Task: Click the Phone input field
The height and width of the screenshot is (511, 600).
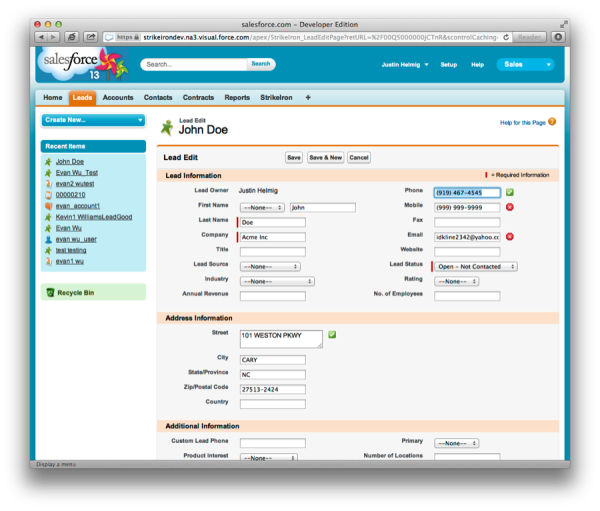Action: (x=467, y=193)
